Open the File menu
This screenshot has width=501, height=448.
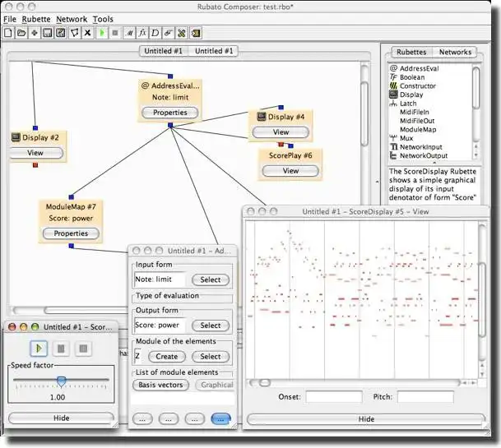pos(10,19)
